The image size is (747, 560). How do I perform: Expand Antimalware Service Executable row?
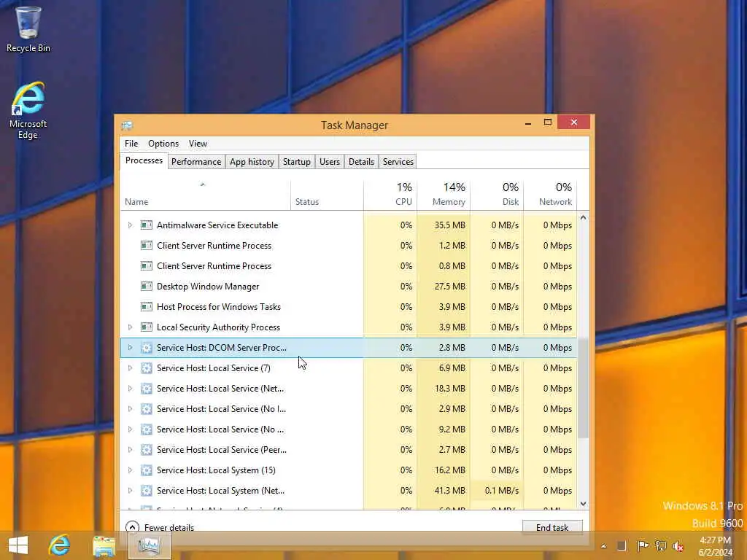(x=130, y=225)
